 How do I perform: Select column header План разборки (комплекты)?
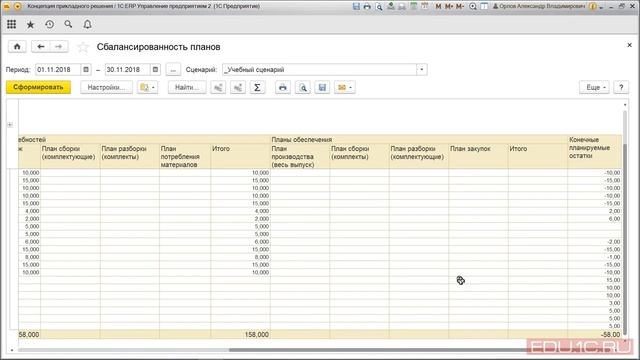click(x=129, y=156)
